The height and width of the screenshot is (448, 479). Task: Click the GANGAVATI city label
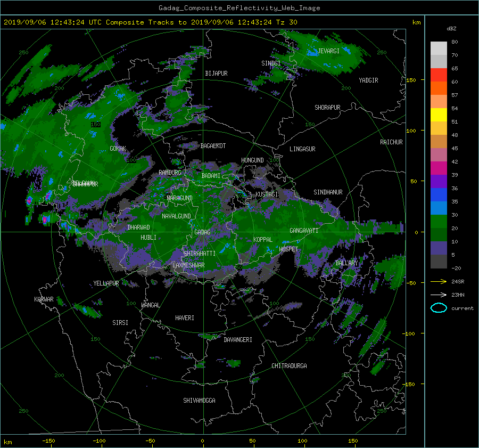click(304, 231)
